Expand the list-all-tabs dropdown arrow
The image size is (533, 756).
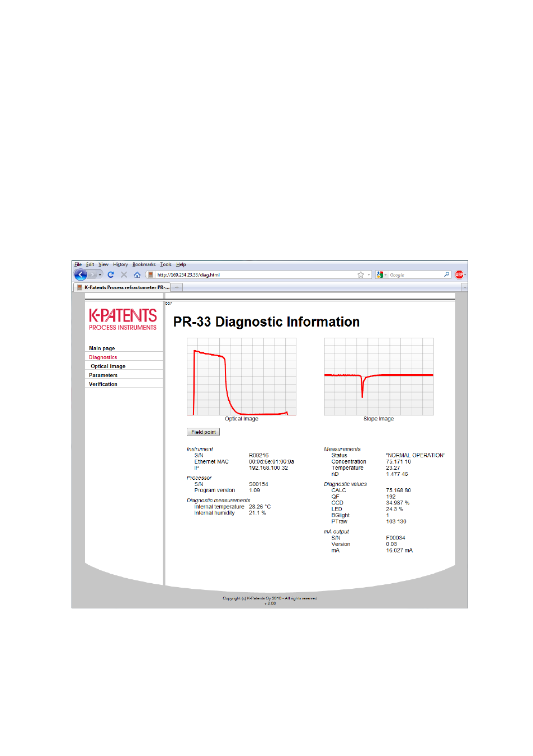tap(464, 287)
